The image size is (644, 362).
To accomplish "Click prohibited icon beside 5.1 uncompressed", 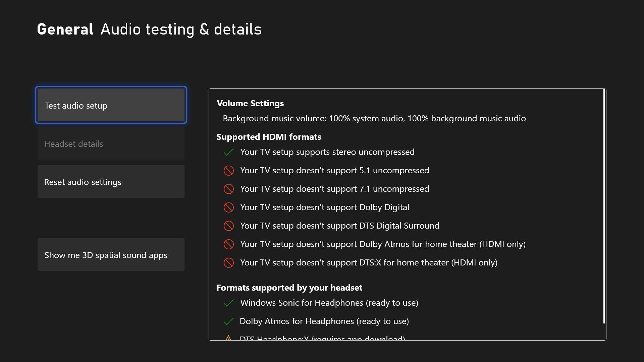I will [228, 171].
